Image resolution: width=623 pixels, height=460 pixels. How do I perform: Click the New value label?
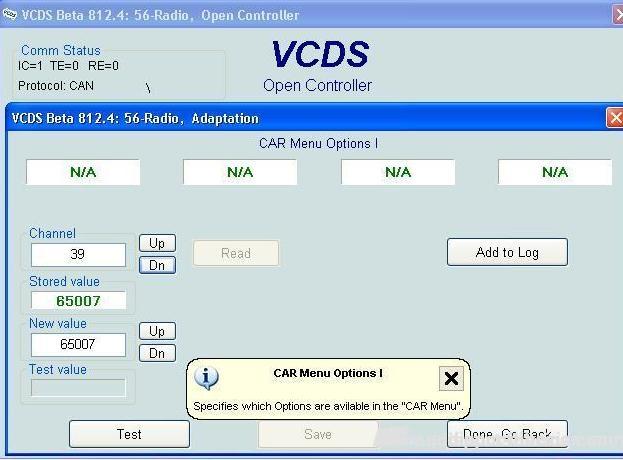click(58, 323)
